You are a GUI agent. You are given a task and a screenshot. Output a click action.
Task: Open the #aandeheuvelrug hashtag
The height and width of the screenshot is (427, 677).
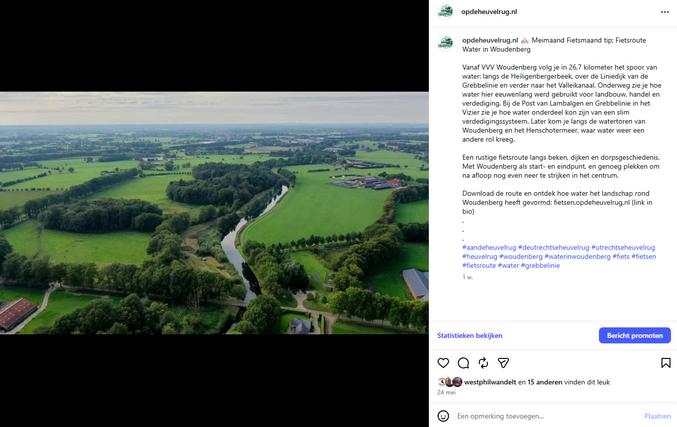click(489, 247)
